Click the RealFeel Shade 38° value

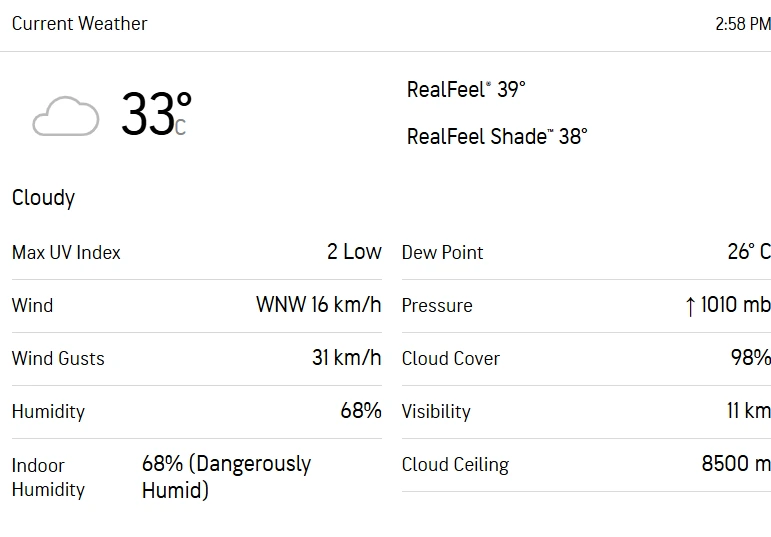point(497,136)
